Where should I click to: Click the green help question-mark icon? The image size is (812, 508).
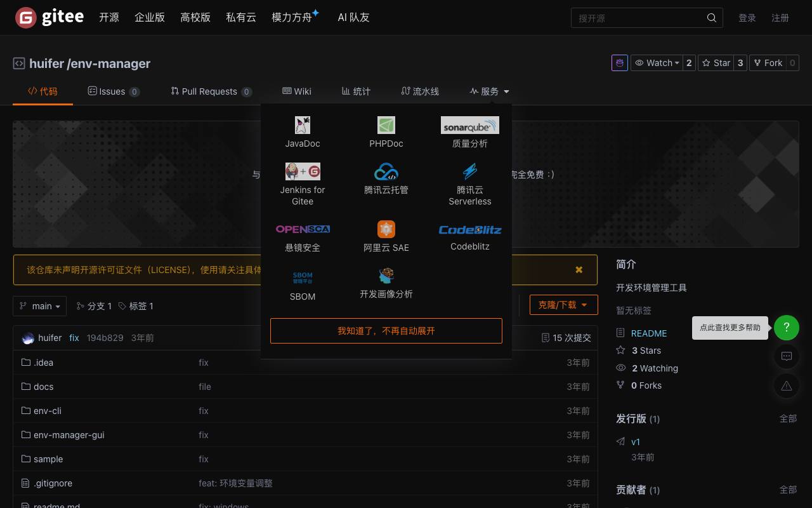(787, 328)
